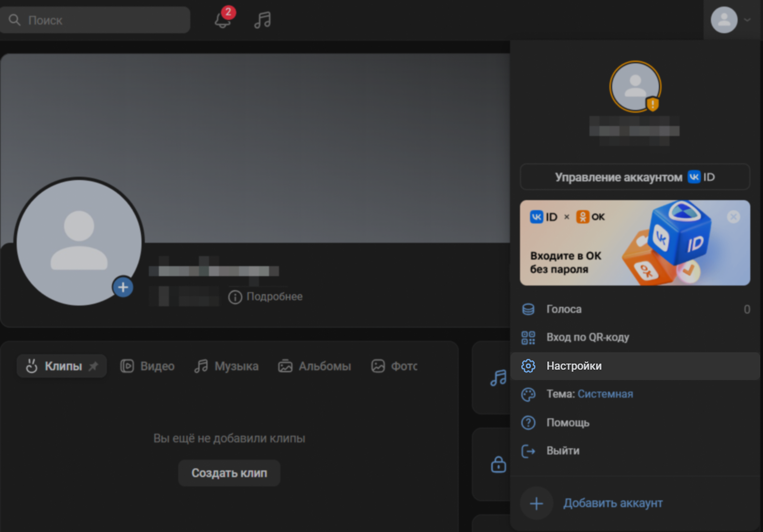763x532 pixels.
Task: Click the music icon in right sidebar
Action: tap(498, 377)
